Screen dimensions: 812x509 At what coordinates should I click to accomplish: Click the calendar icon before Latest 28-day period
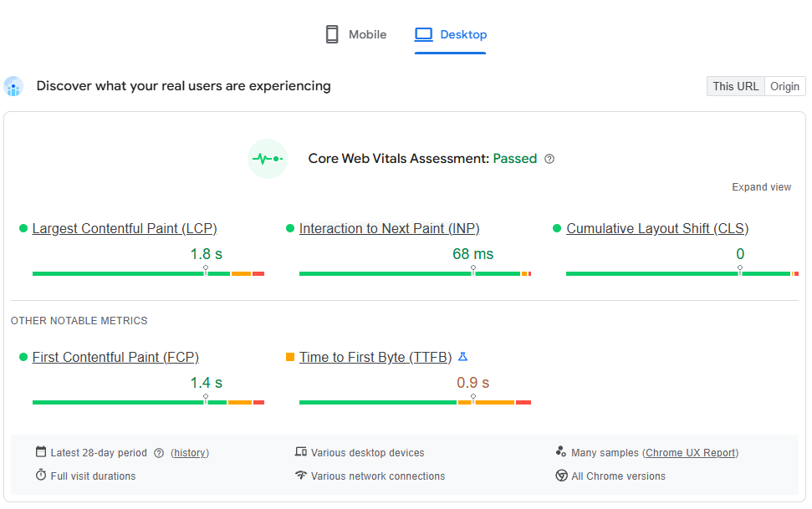tap(39, 451)
